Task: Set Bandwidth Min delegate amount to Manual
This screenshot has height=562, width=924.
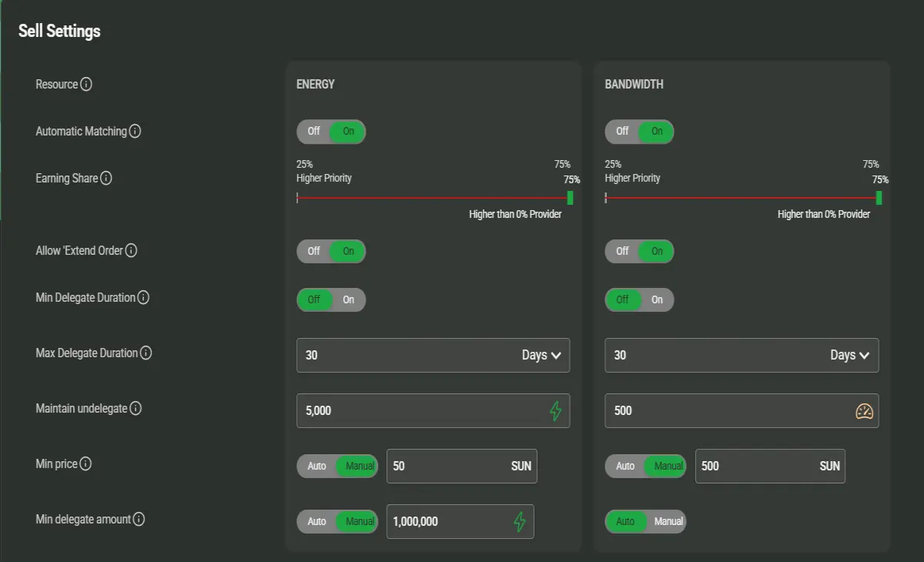Action: [x=668, y=521]
